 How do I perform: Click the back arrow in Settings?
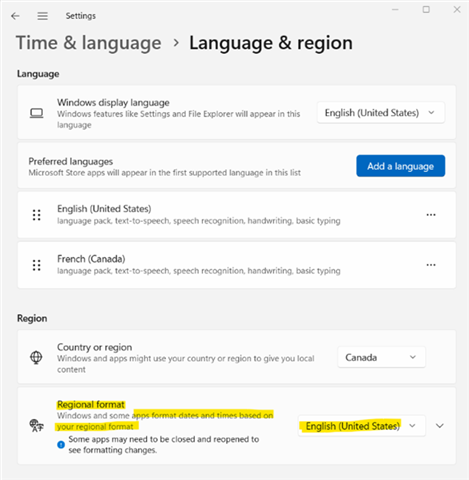(x=15, y=16)
